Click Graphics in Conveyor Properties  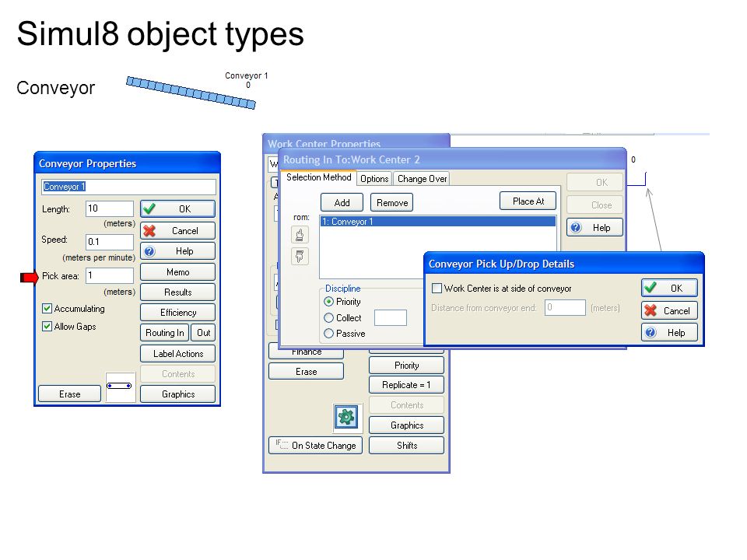177,394
